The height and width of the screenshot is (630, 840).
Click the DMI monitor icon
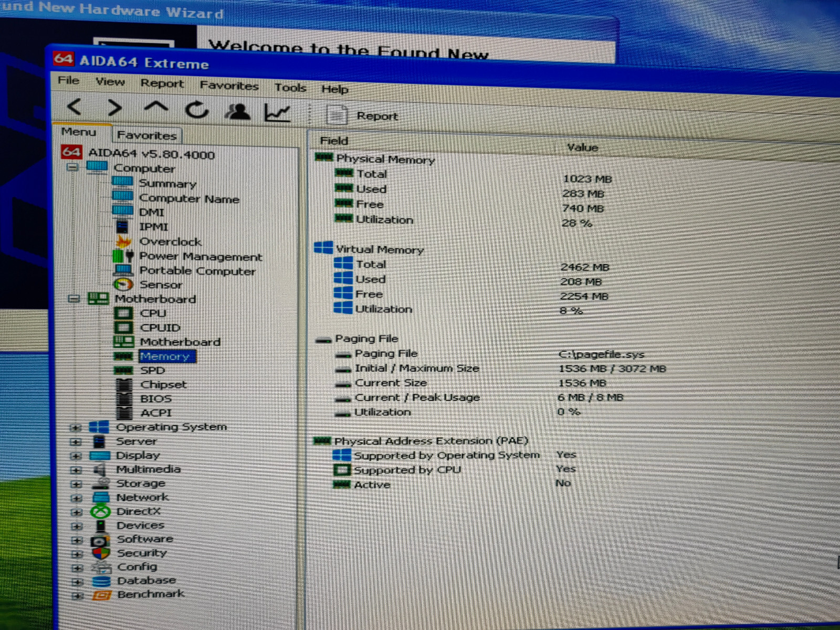(x=123, y=211)
